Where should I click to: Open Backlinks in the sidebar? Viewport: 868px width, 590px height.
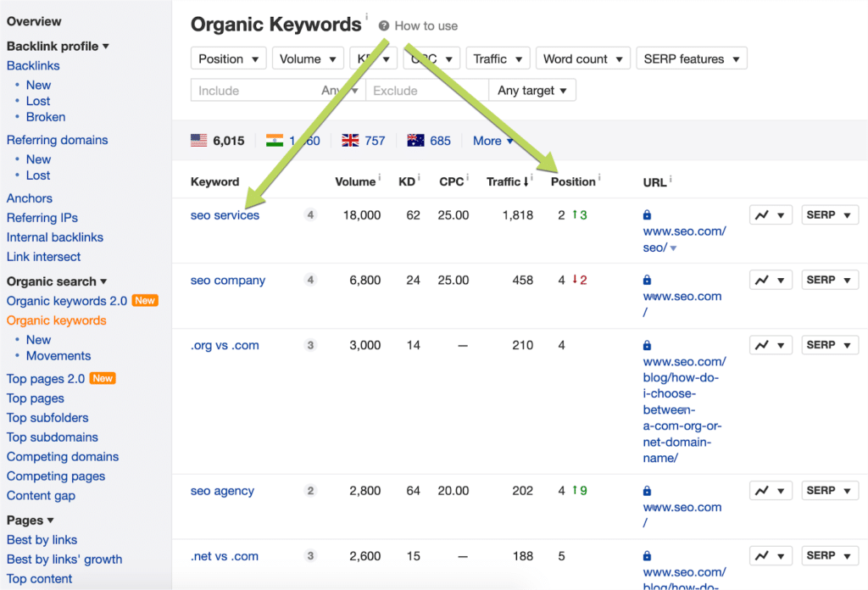point(33,66)
